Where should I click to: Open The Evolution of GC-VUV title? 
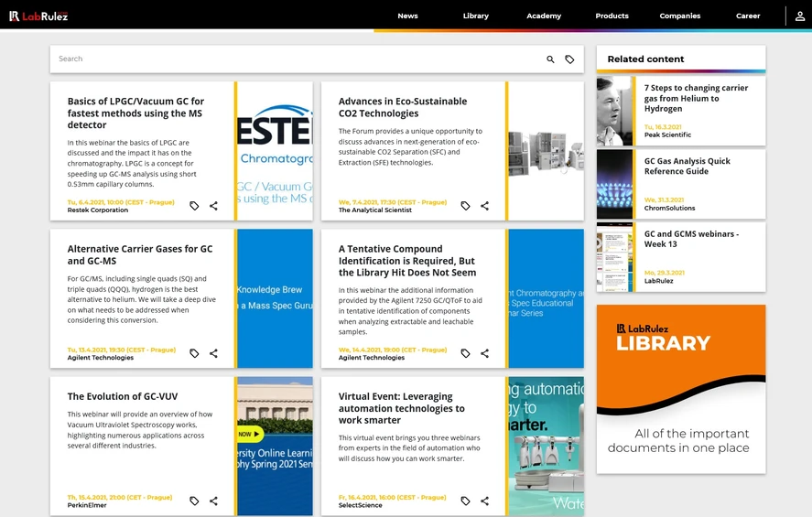coord(123,396)
